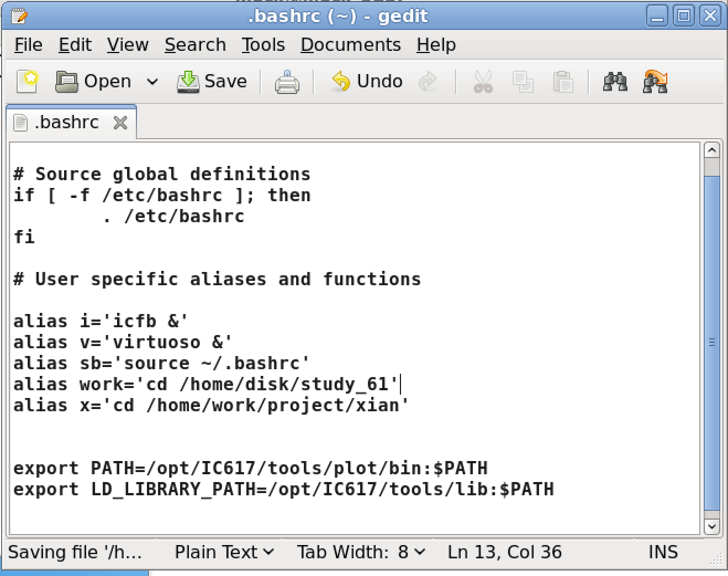Click the alias v='virtuoso &' line
Image resolution: width=728 pixels, height=576 pixels.
pyautogui.click(x=123, y=342)
